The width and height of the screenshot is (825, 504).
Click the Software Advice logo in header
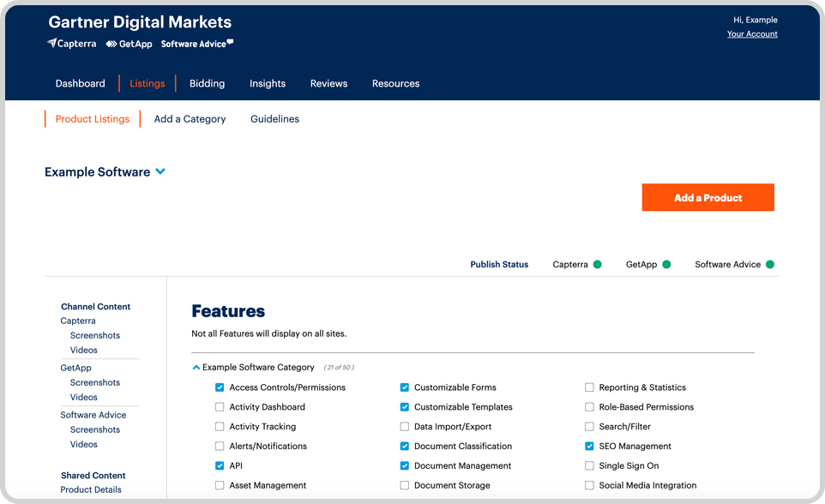[x=197, y=45]
